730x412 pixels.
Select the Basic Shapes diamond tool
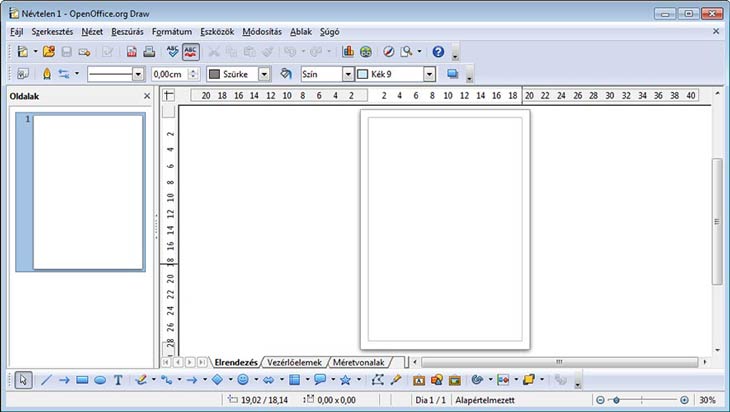pos(217,380)
